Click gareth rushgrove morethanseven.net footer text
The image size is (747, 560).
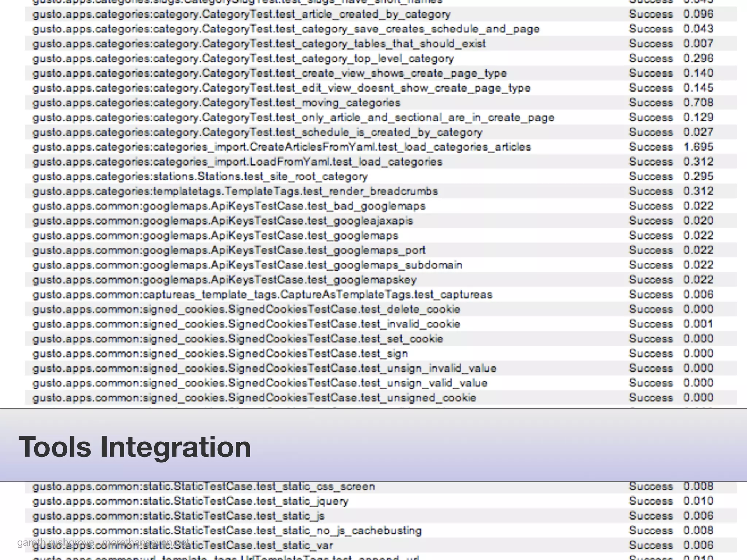[x=103, y=542]
